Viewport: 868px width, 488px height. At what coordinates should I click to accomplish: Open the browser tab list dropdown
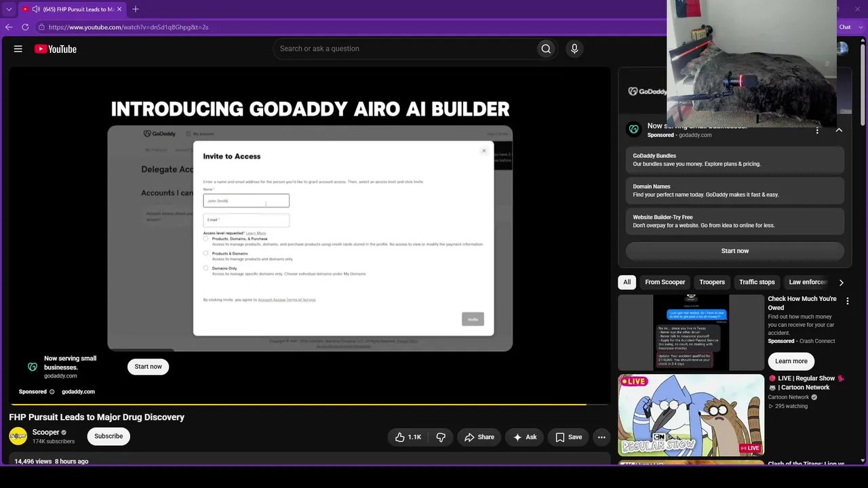(x=9, y=9)
